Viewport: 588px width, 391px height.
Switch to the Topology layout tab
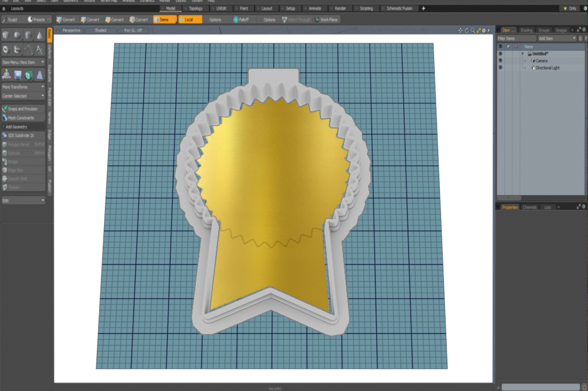(195, 8)
